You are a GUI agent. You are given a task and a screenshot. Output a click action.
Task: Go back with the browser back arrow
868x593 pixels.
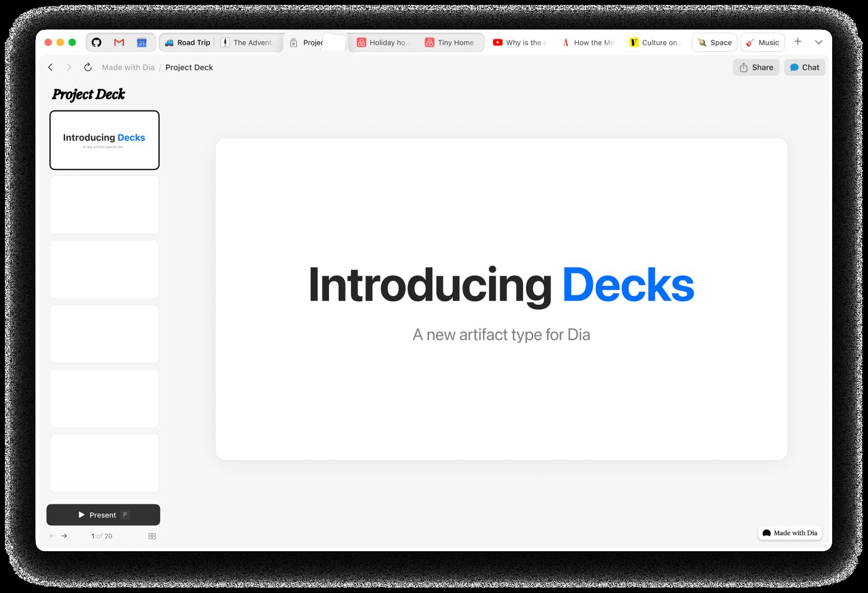coord(50,67)
